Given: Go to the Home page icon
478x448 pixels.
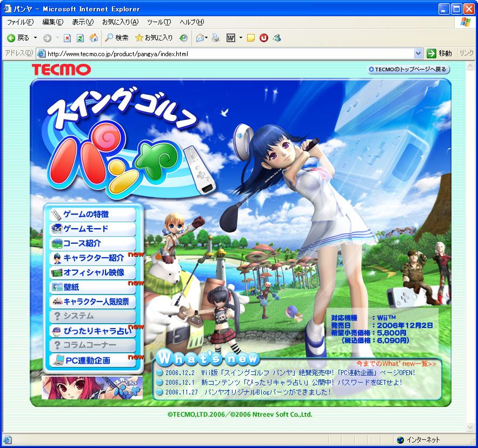Looking at the screenshot, I should pos(94,38).
